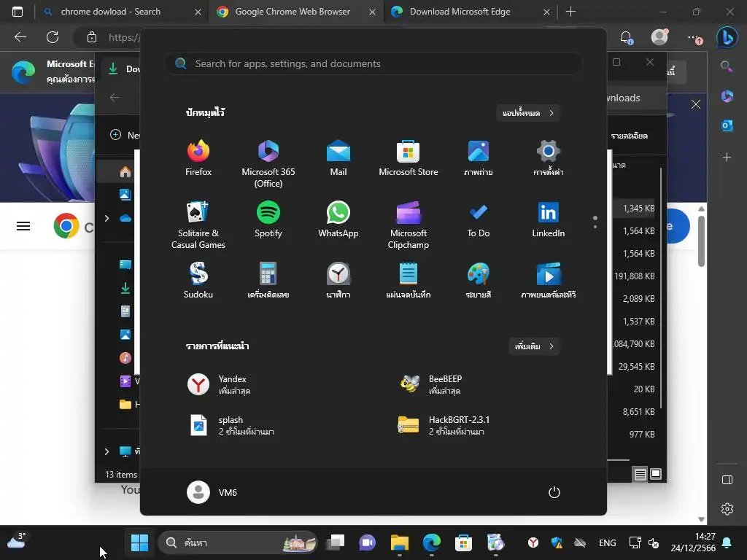
Task: Refresh the current Edge page
Action: 53,37
